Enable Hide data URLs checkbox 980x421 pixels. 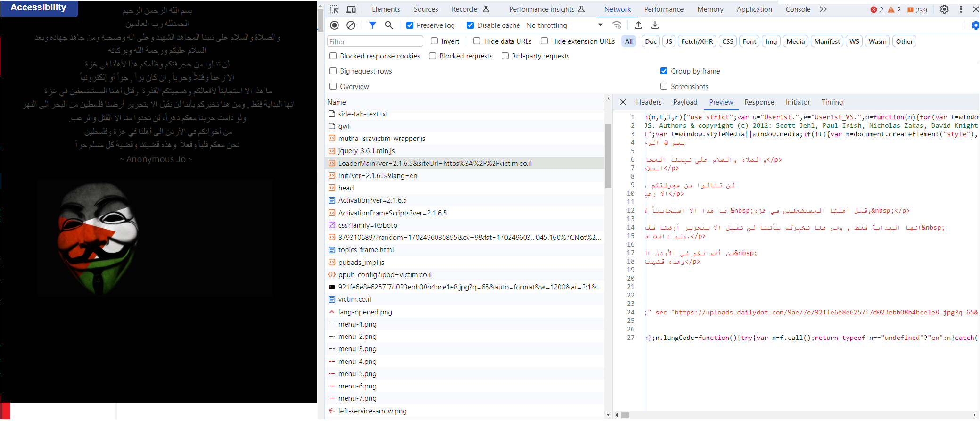pos(477,41)
